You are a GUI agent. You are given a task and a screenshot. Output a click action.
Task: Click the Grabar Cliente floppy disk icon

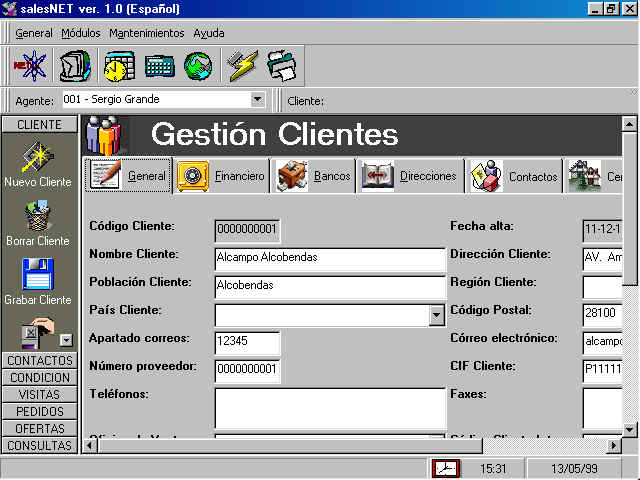coord(38,274)
